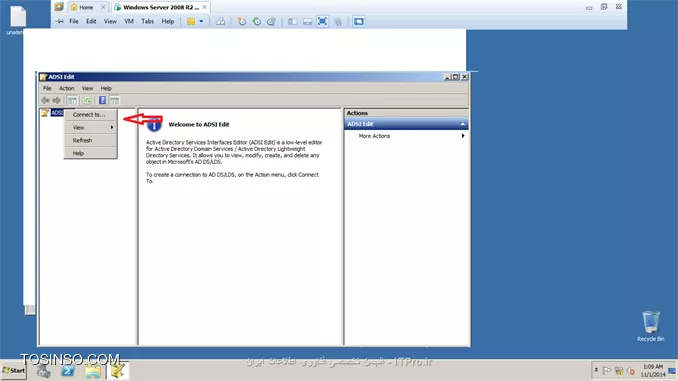Click the ADSI Edit window title bar icon

point(43,77)
